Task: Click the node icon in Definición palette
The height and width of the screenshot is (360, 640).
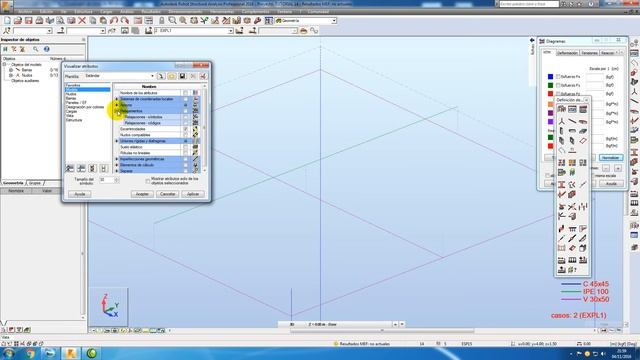Action: coord(562,121)
